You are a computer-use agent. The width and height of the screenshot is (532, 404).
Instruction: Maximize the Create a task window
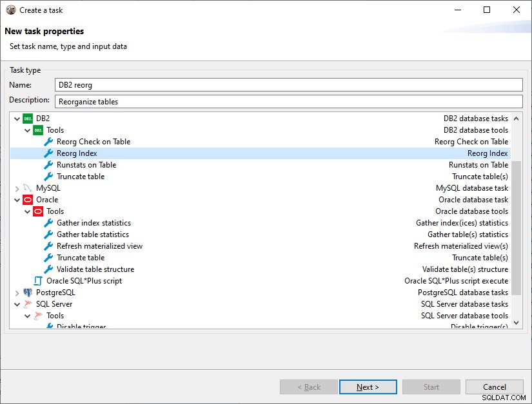click(x=487, y=10)
